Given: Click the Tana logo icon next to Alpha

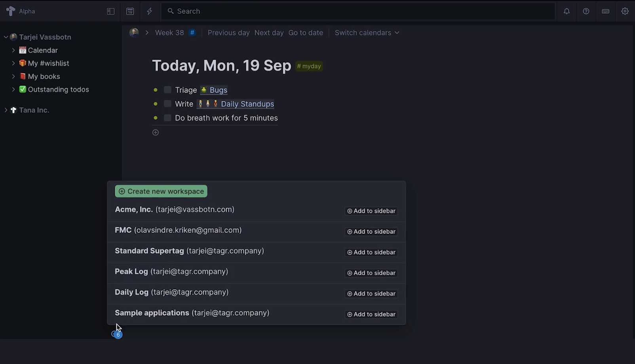Looking at the screenshot, I should pyautogui.click(x=11, y=11).
